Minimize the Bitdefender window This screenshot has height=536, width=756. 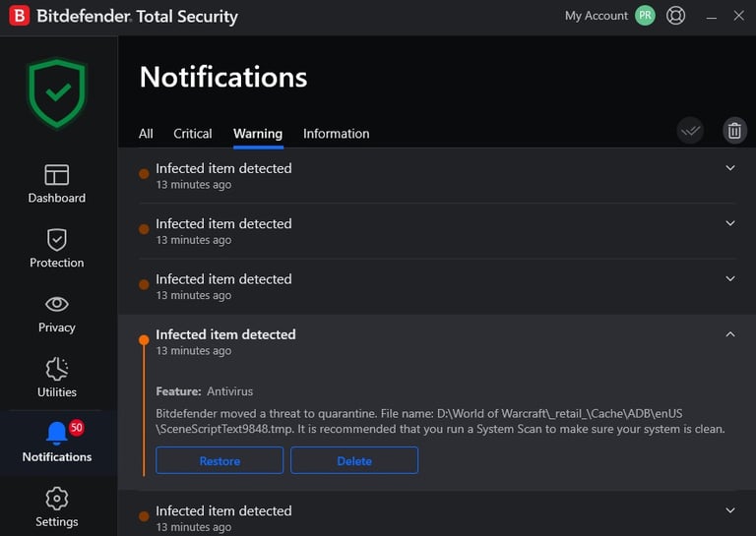click(x=711, y=17)
